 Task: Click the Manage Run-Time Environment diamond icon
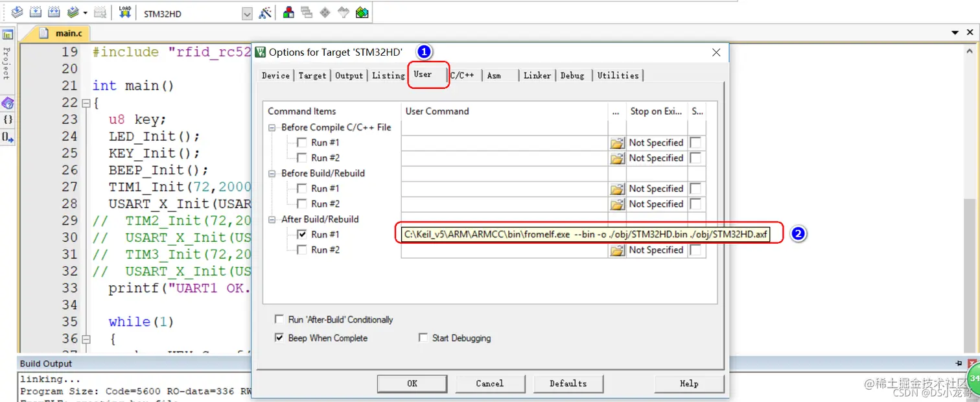tap(325, 13)
